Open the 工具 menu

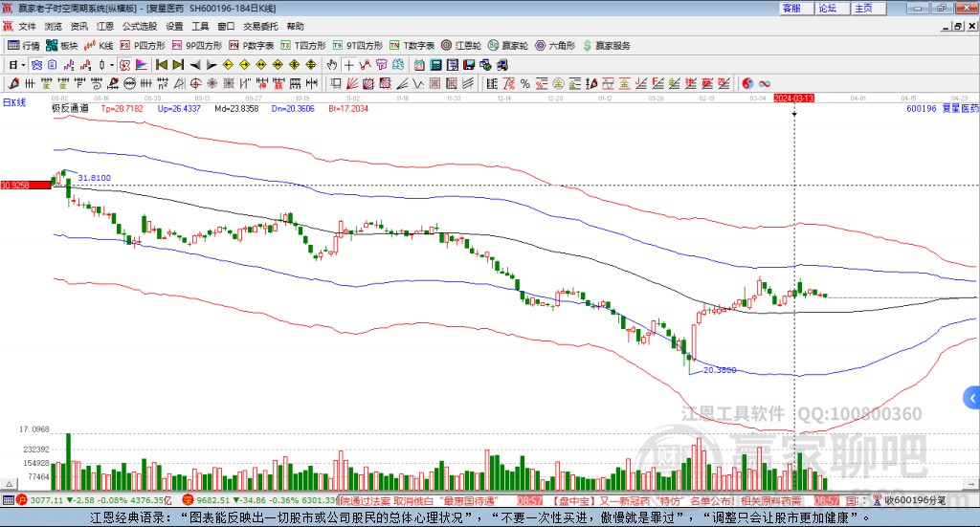[200, 26]
